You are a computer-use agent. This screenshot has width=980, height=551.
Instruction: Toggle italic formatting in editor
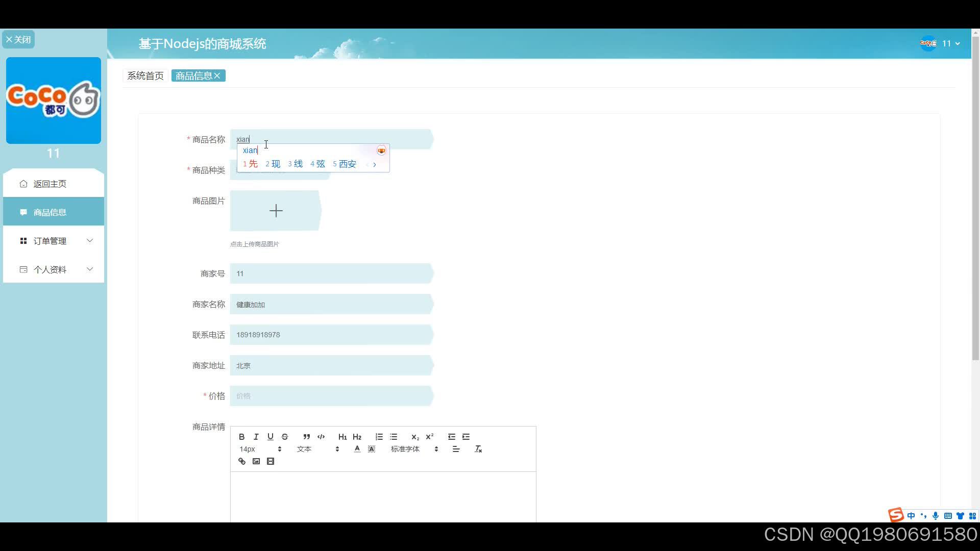[x=256, y=437]
